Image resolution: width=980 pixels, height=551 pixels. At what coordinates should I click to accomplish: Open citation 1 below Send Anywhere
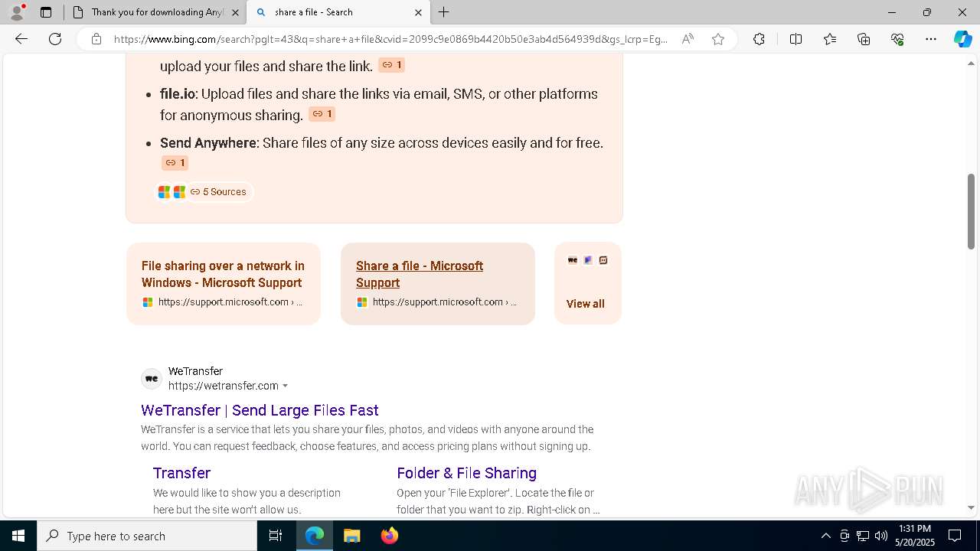pyautogui.click(x=175, y=163)
